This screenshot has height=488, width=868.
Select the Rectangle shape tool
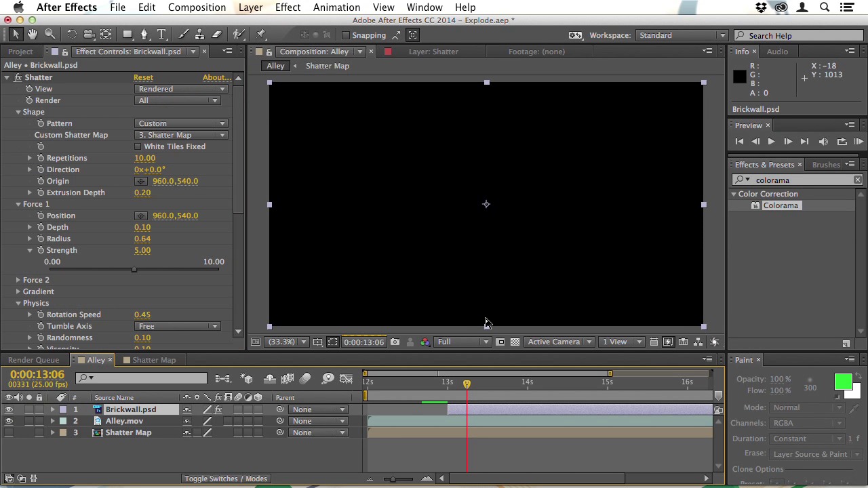tap(127, 35)
